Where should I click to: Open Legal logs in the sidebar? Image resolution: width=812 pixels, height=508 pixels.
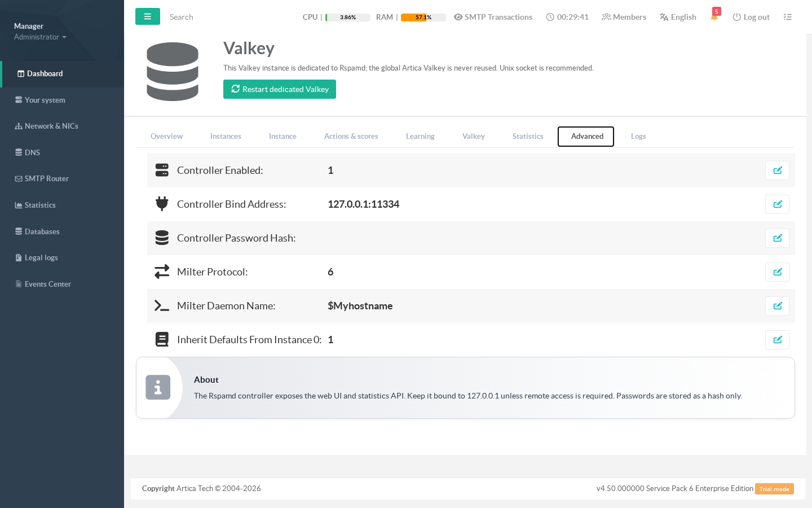pos(62,258)
